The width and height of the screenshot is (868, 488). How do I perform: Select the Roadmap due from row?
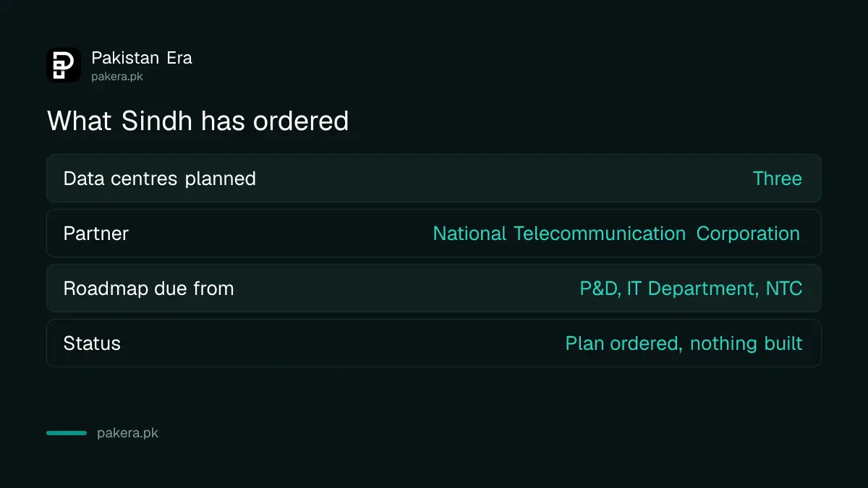(x=434, y=288)
